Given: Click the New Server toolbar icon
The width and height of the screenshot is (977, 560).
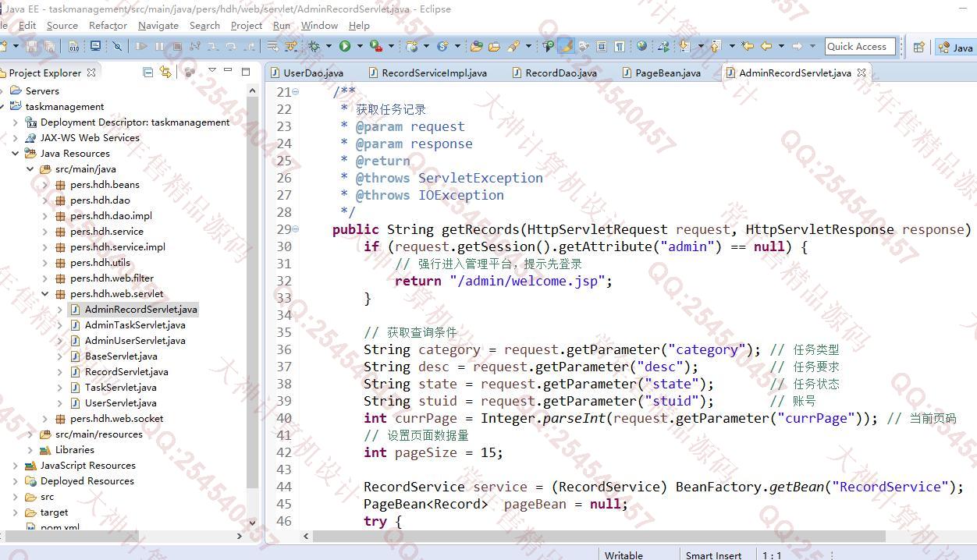Looking at the screenshot, I should point(412,47).
